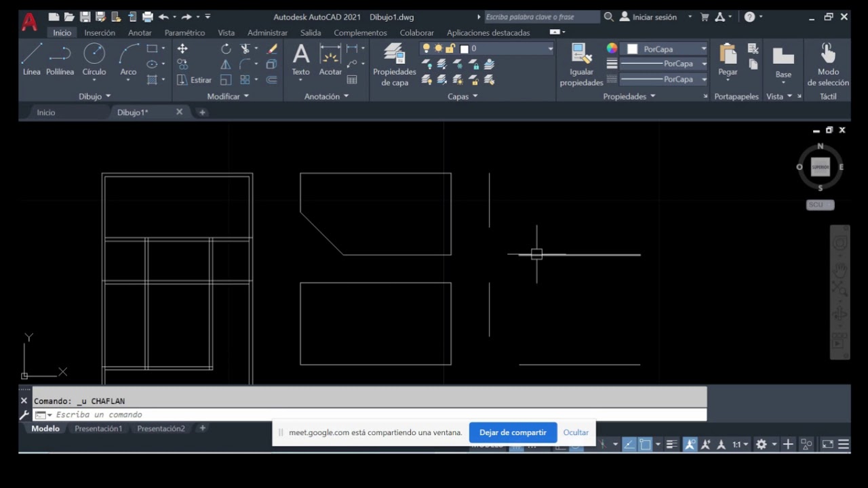
Task: Click the Erase (borrar) tool
Action: point(272,49)
